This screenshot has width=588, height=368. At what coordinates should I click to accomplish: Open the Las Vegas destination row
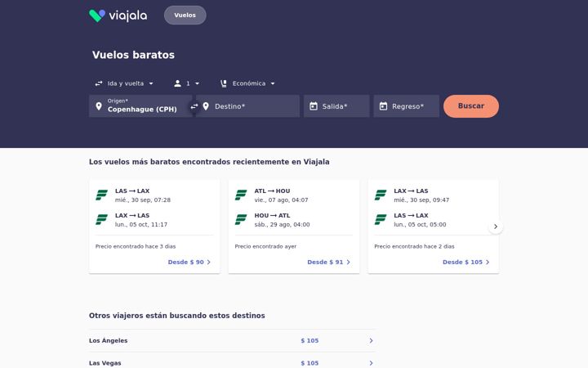[x=232, y=361]
